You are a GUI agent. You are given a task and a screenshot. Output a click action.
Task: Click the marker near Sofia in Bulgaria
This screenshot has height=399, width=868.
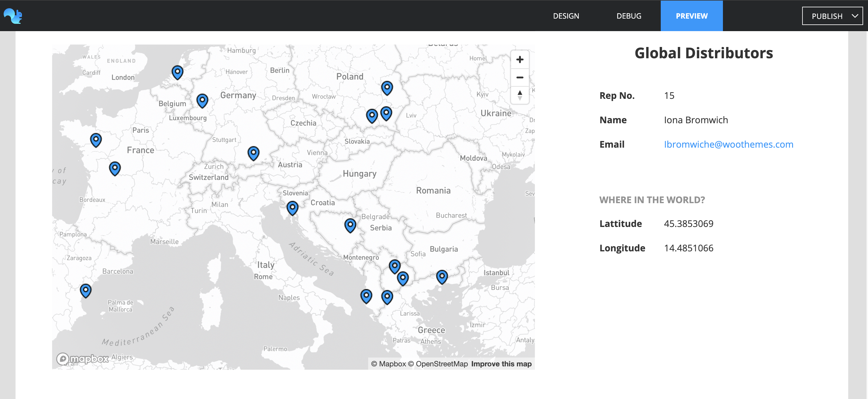[x=394, y=265]
